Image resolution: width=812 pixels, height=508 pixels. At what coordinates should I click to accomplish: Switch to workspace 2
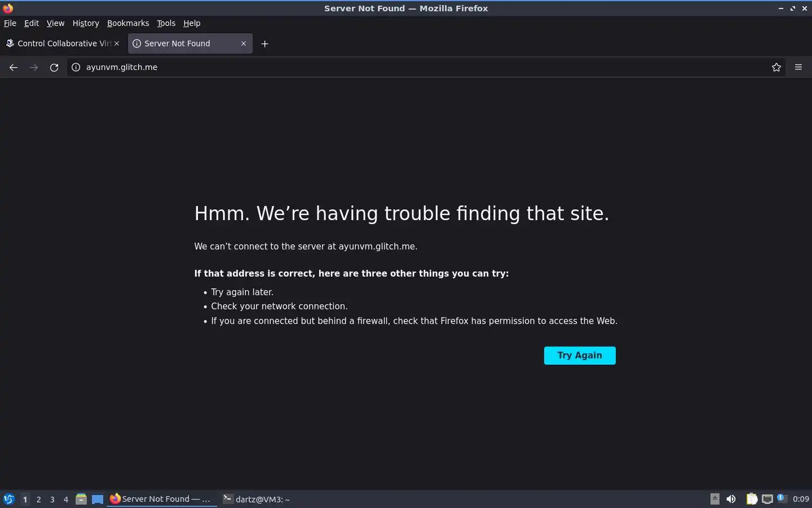click(38, 499)
